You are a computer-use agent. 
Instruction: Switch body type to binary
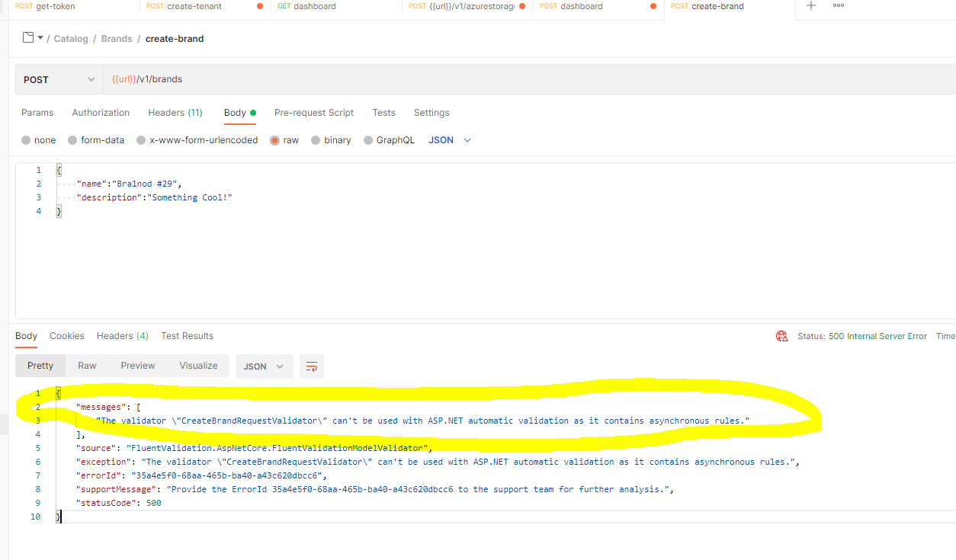click(x=331, y=139)
